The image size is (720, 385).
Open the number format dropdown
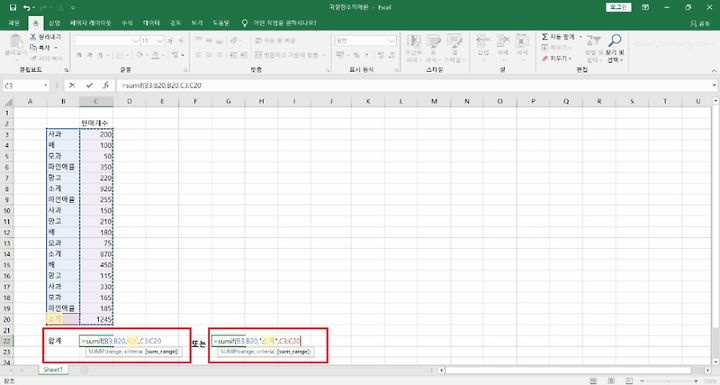tap(392, 41)
